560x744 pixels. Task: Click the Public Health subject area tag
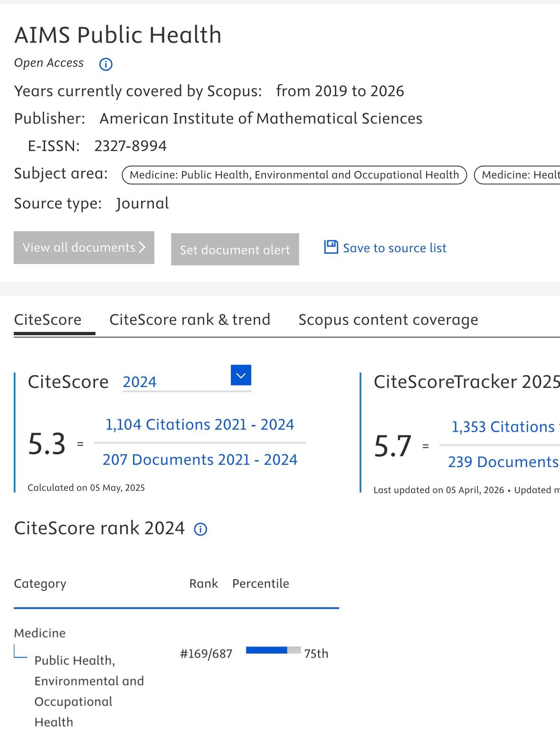coord(294,175)
